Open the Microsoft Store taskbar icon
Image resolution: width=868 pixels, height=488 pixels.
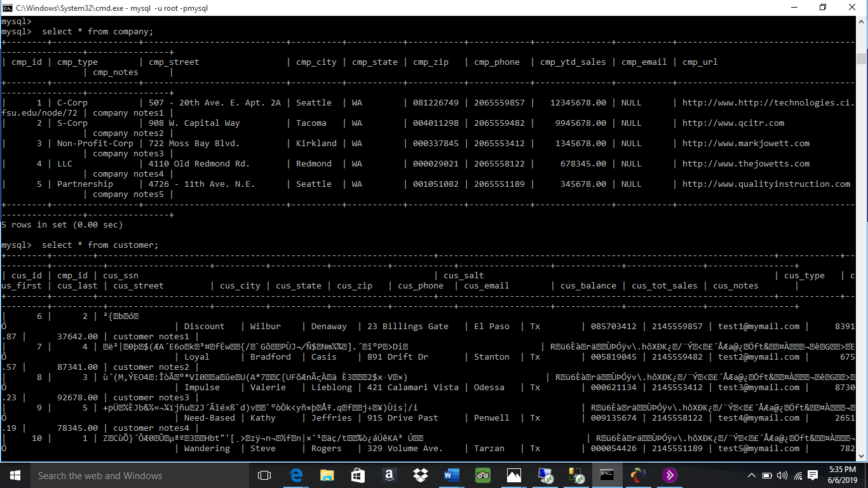358,475
